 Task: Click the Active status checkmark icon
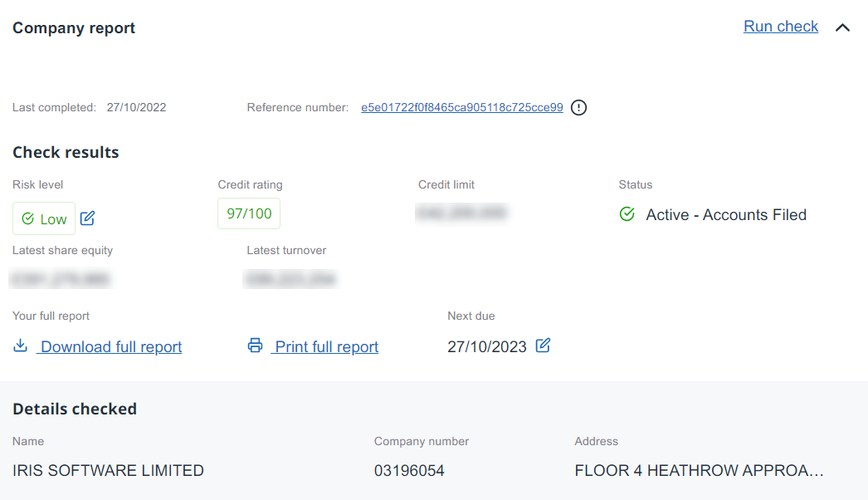coord(627,214)
